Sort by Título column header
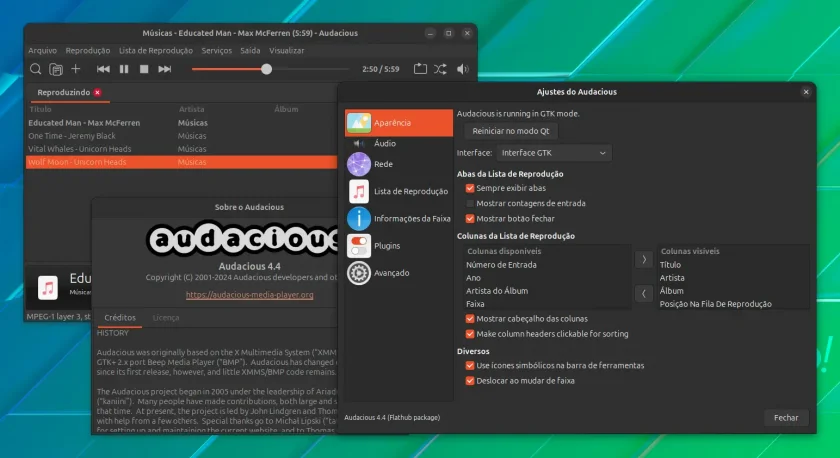The width and height of the screenshot is (840, 458). click(x=40, y=109)
